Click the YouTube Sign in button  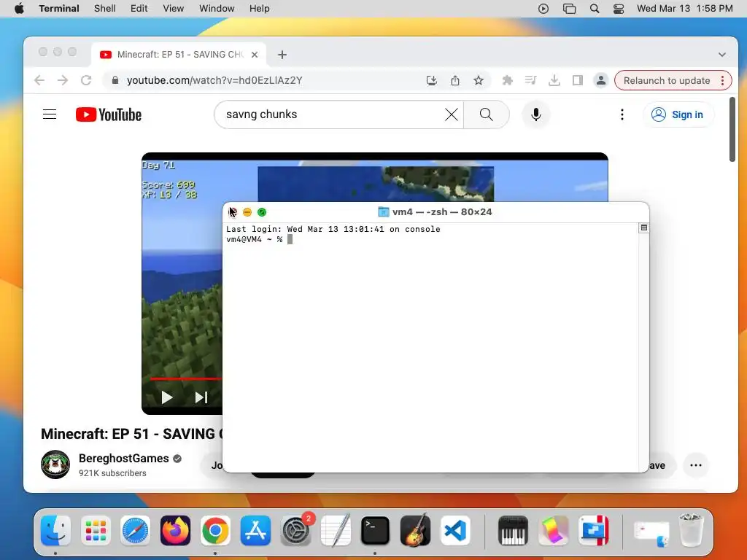[678, 114]
